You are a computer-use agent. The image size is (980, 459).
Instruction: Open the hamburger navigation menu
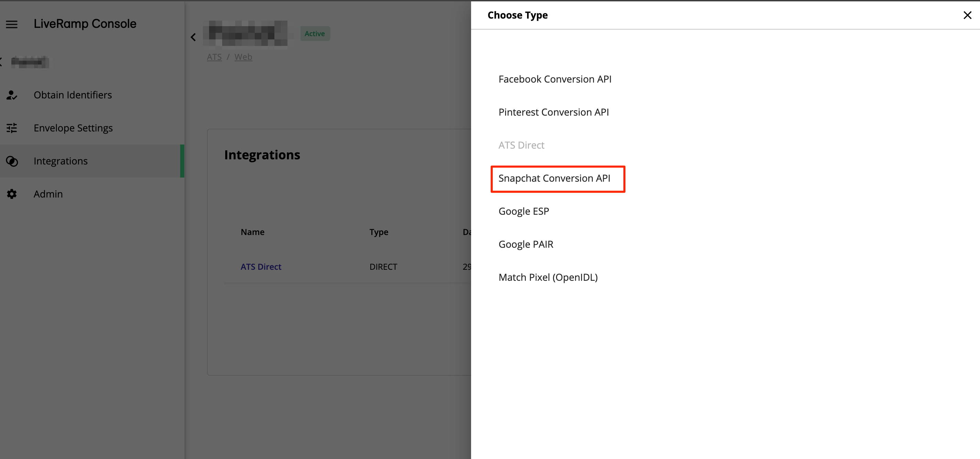click(12, 24)
